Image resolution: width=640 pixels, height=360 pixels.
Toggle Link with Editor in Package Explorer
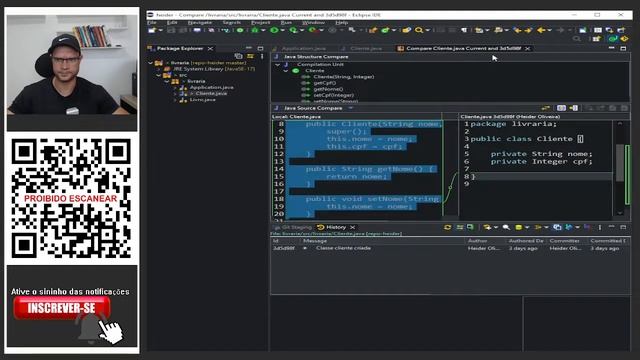(x=250, y=56)
